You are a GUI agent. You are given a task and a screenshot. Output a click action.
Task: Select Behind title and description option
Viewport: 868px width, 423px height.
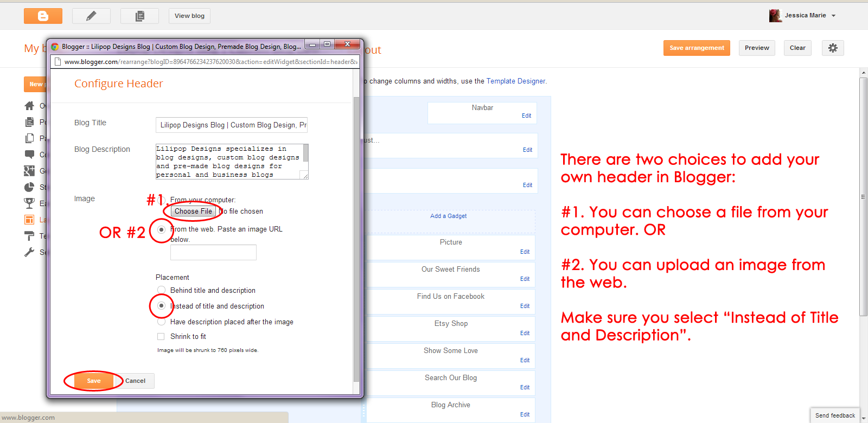click(161, 290)
